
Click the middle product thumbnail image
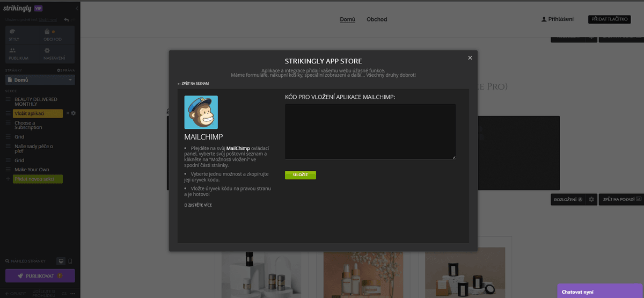tap(363, 273)
